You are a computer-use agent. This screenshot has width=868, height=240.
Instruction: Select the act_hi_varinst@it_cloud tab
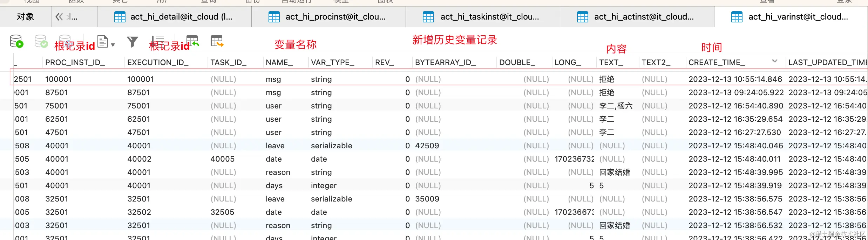[x=791, y=17]
